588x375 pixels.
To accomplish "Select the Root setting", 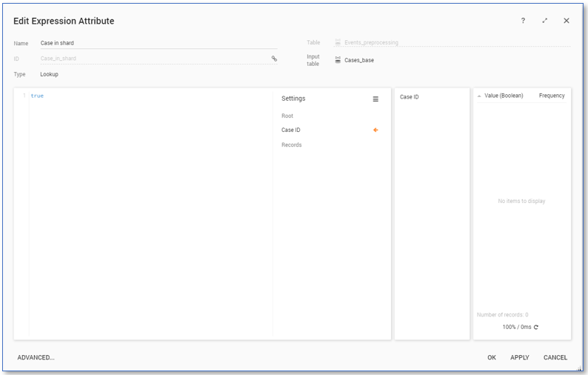I will [x=287, y=116].
